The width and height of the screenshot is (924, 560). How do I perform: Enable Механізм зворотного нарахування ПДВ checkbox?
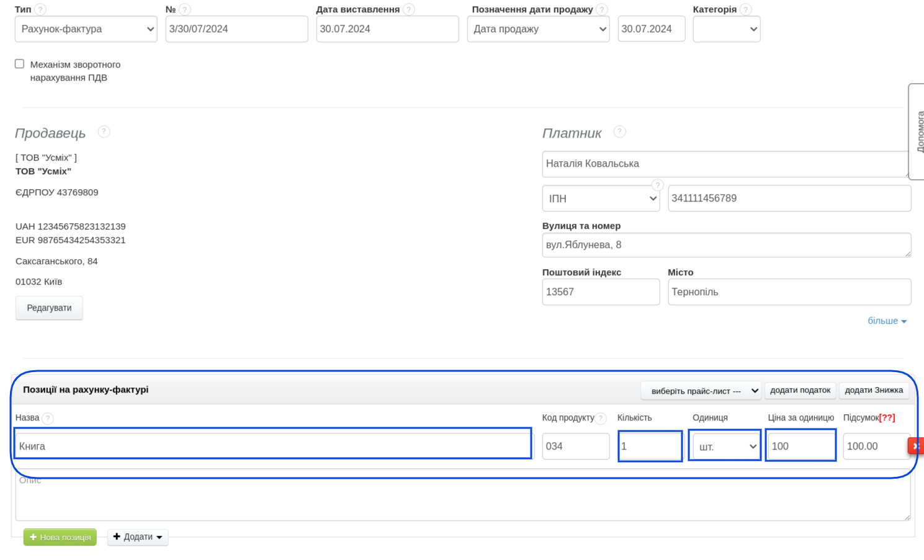click(20, 64)
